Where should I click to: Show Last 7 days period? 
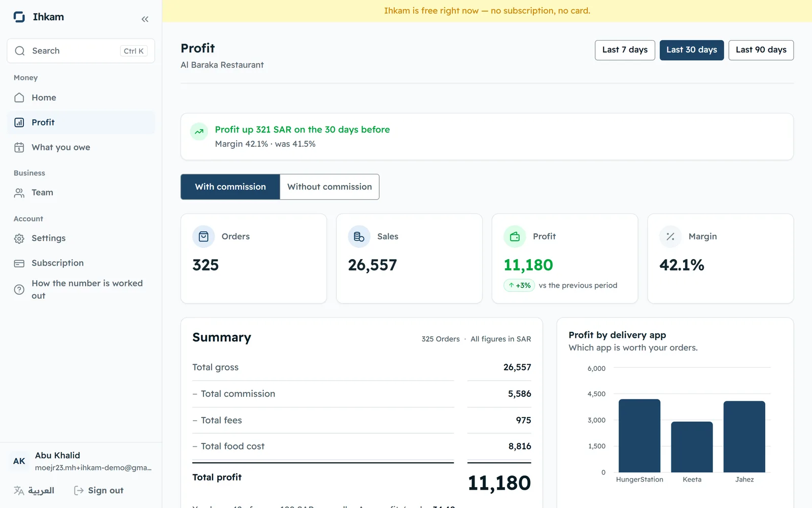tap(625, 50)
